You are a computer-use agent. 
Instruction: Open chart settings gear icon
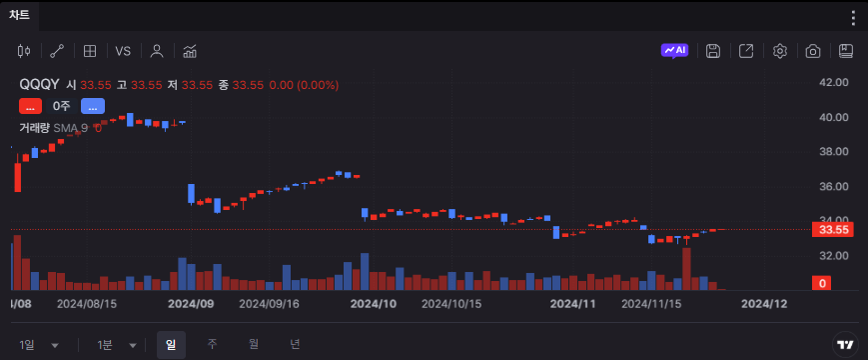[779, 52]
